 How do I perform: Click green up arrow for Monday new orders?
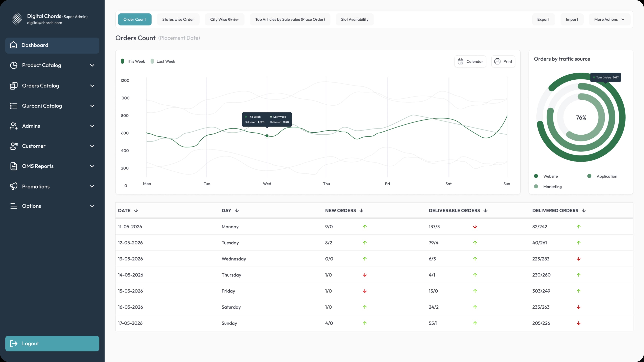(365, 227)
